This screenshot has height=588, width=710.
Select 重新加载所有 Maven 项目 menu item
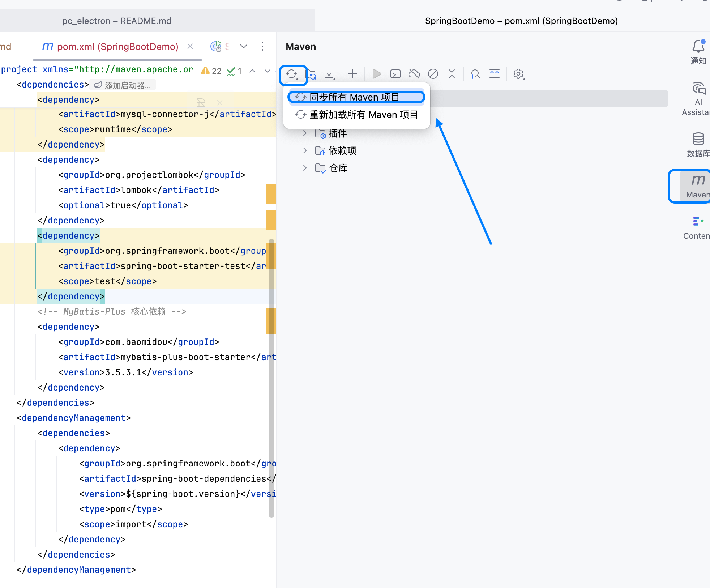pos(363,115)
